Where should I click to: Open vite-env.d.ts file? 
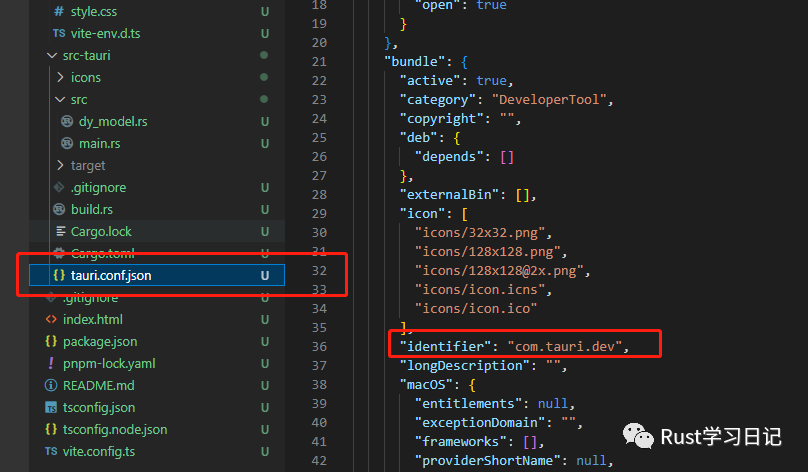pos(106,33)
